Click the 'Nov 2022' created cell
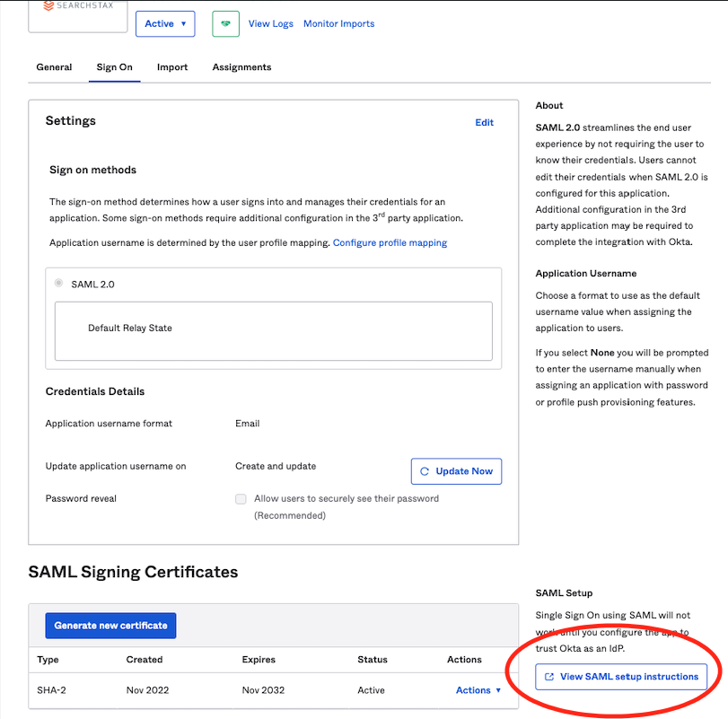Image resolution: width=728 pixels, height=719 pixels. click(x=147, y=690)
